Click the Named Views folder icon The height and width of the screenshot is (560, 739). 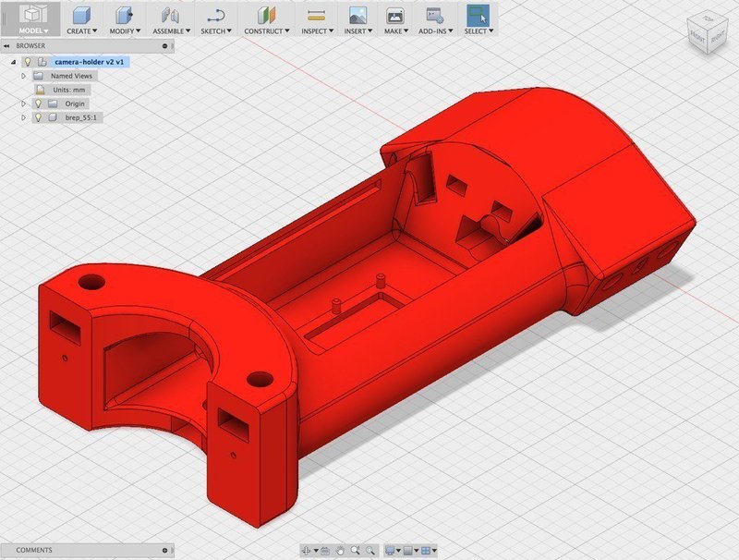coord(39,76)
